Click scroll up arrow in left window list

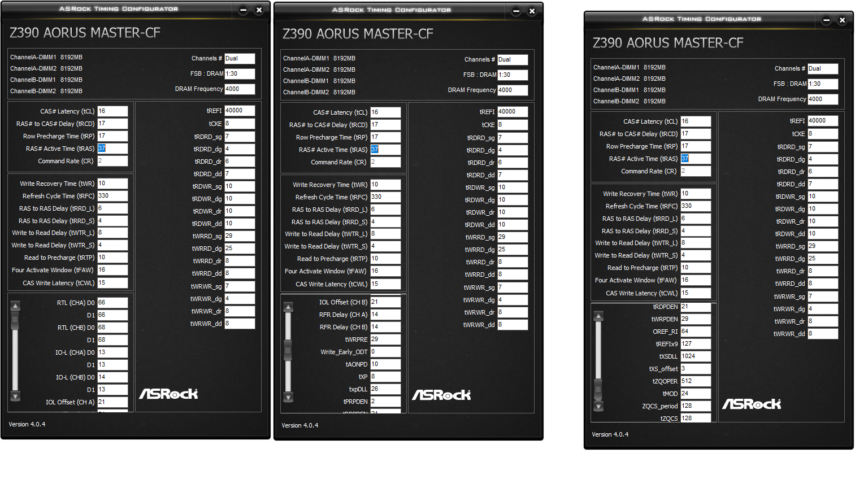click(15, 306)
